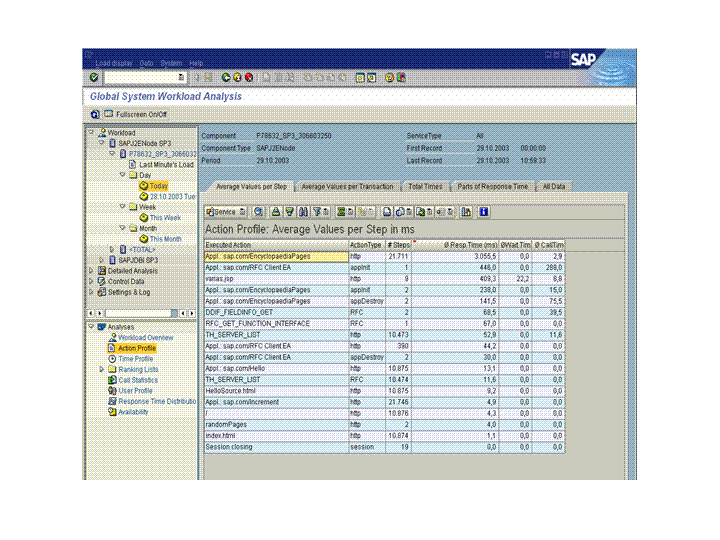Collapse the Month folder
The width and height of the screenshot is (720, 540).
123,228
